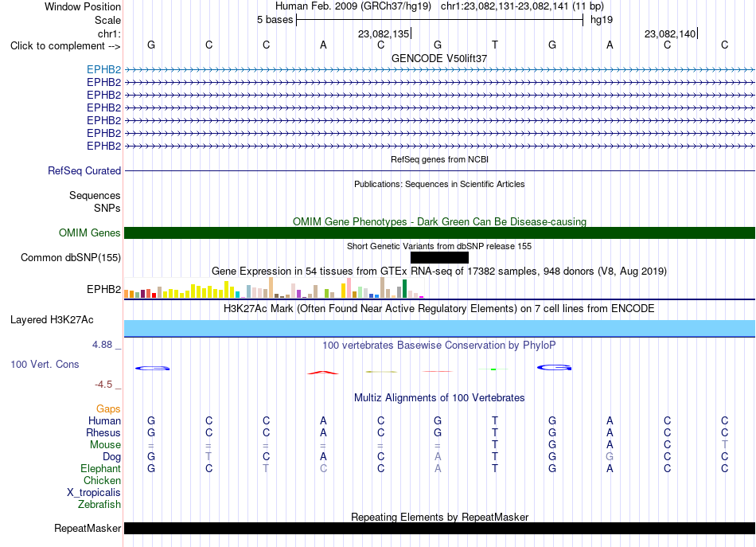Click the chr1:23,082,131-23,082,141 position text
756x547 pixels.
coord(523,6)
